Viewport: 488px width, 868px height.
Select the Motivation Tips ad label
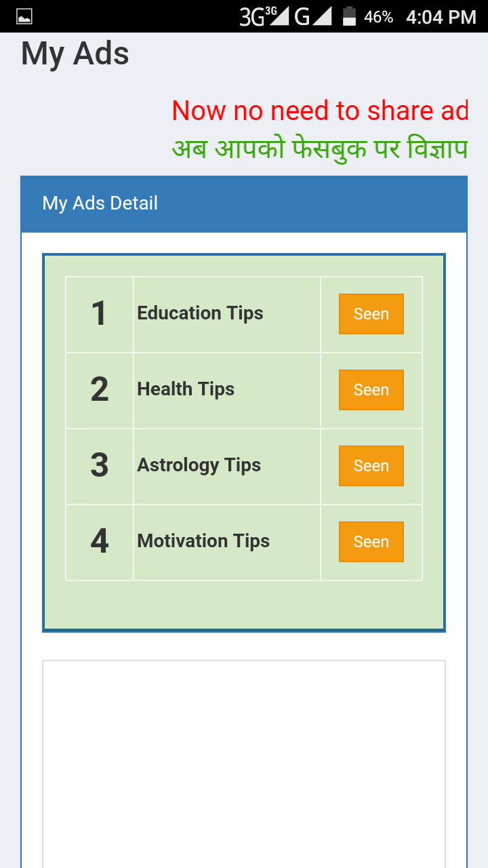(203, 541)
